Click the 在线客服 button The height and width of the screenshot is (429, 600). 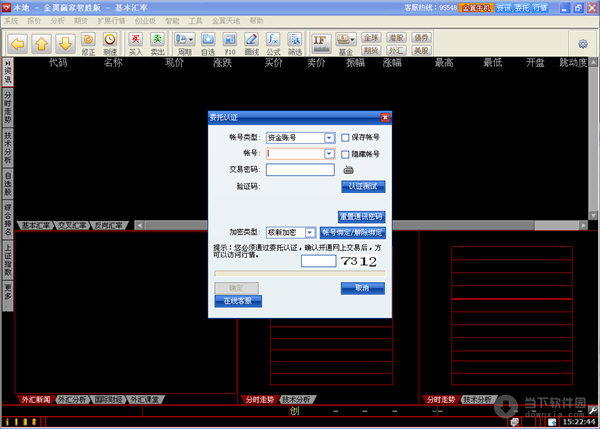[x=238, y=301]
